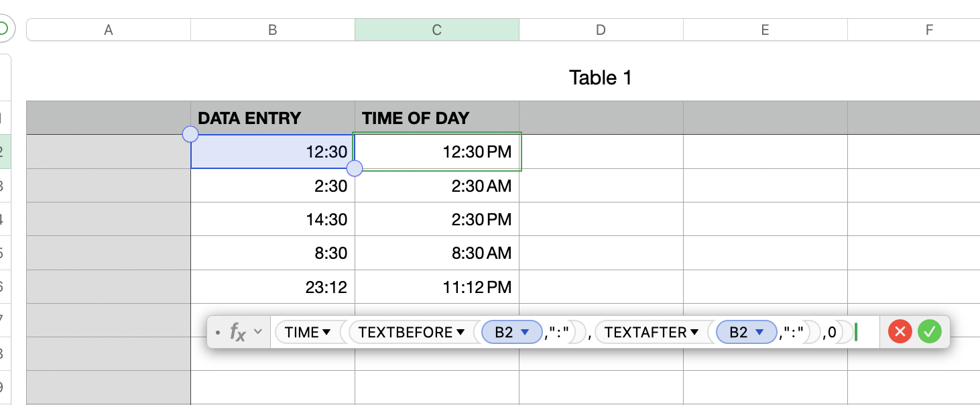Open first B2 reference token dropdown
The height and width of the screenshot is (405, 980).
click(x=526, y=333)
